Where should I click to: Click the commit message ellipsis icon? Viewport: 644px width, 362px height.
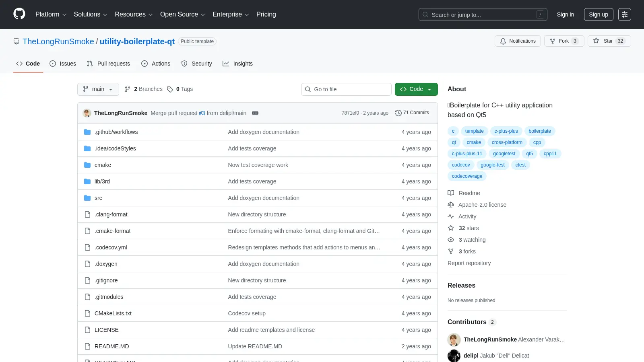click(255, 113)
